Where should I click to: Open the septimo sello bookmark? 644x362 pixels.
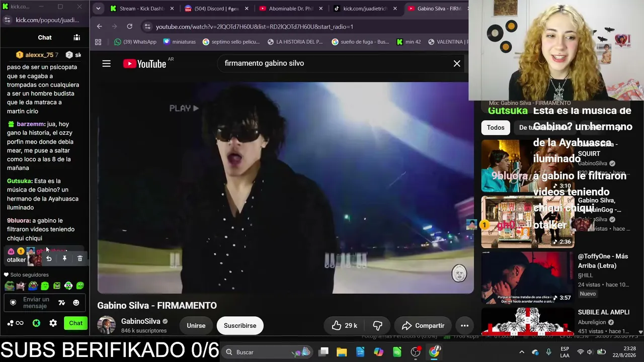(231, 42)
